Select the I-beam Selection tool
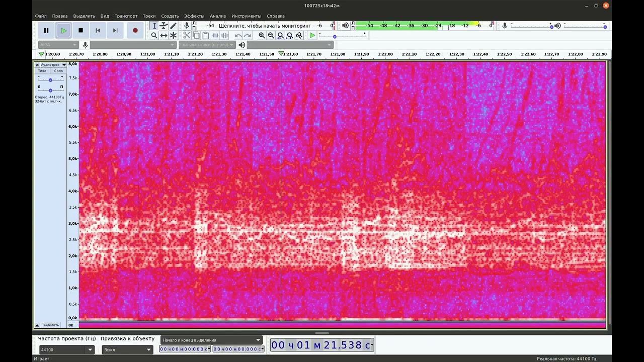The width and height of the screenshot is (644, 362). tap(154, 26)
